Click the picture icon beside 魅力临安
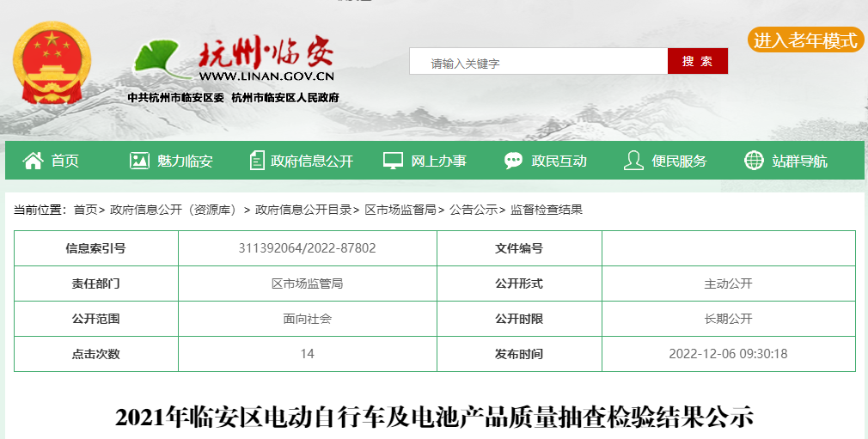868x439 pixels. pos(139,161)
